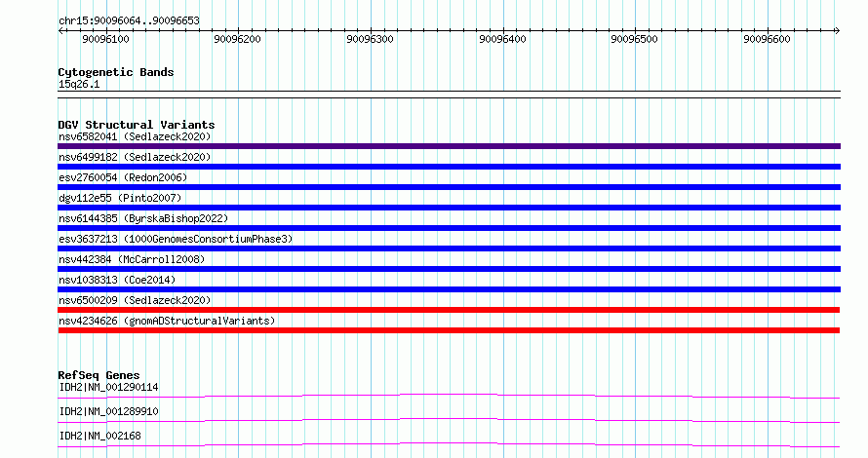Select blue bar under nsv442384
This screenshot has width=868, height=458.
pyautogui.click(x=449, y=269)
